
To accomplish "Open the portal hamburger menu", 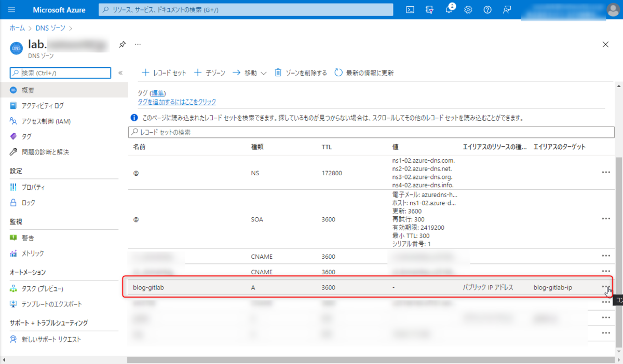I will pos(11,9).
